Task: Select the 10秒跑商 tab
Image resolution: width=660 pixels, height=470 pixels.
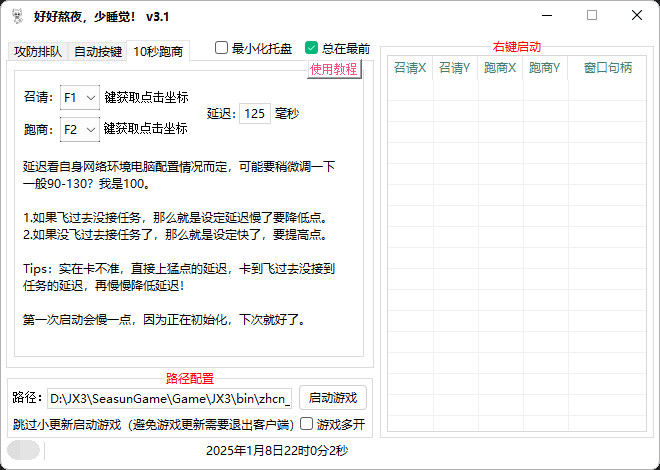Action: pos(158,51)
